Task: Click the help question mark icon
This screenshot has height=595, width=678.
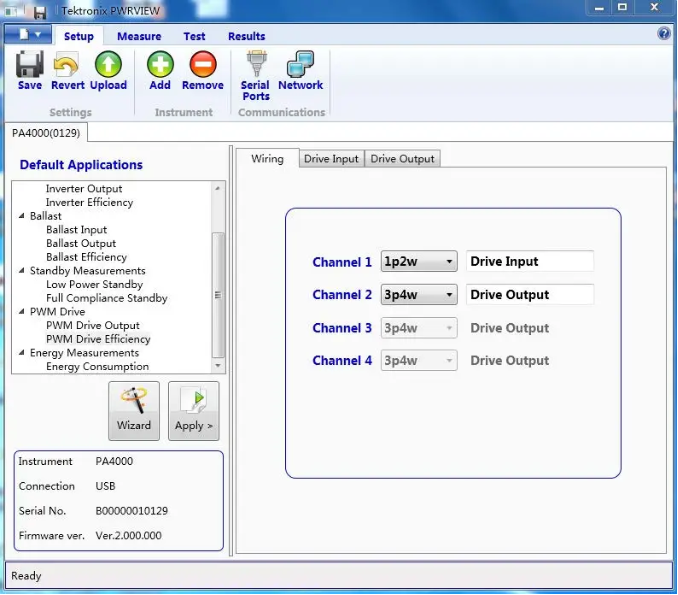Action: coord(664,34)
